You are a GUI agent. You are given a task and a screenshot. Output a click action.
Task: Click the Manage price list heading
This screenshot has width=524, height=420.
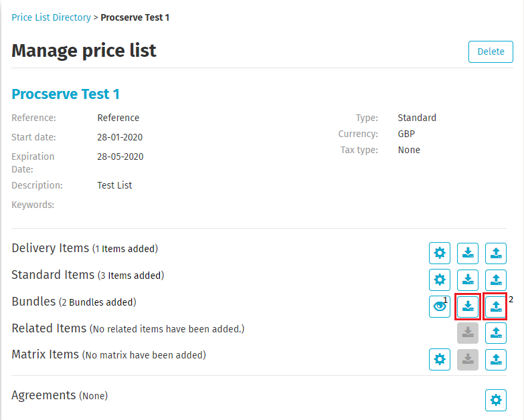coord(84,51)
